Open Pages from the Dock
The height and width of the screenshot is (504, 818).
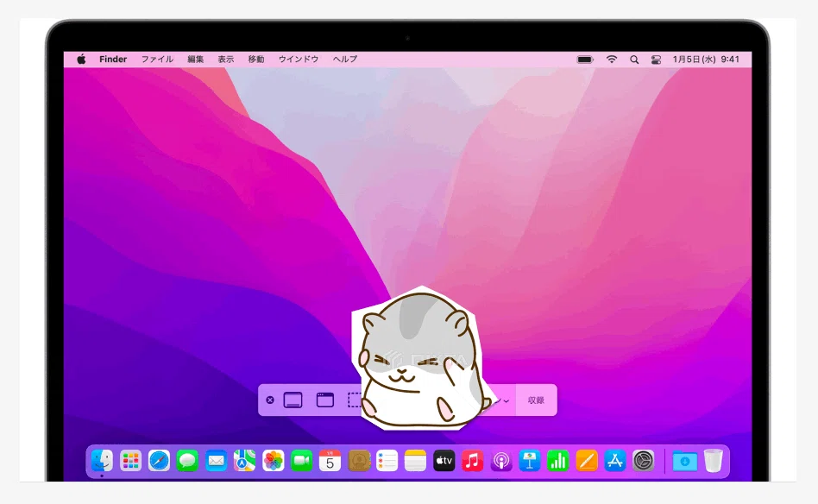pos(587,461)
